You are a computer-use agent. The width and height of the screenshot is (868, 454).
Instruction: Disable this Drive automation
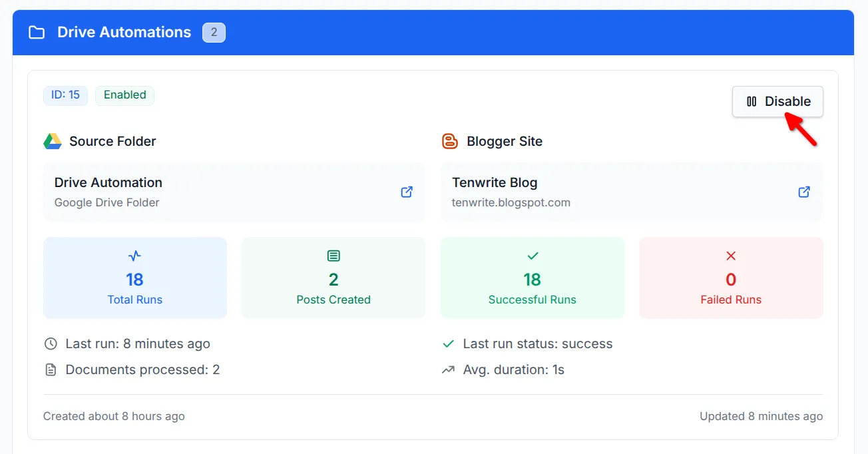pyautogui.click(x=777, y=102)
